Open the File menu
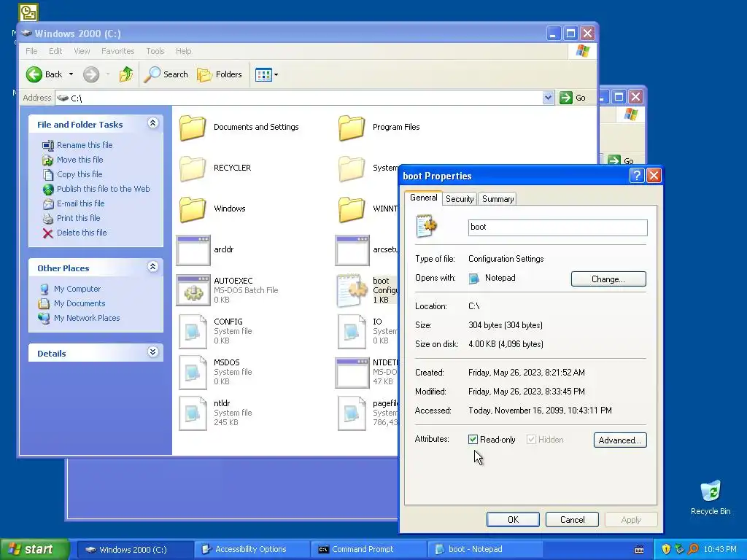The height and width of the screenshot is (560, 747). pos(31,51)
